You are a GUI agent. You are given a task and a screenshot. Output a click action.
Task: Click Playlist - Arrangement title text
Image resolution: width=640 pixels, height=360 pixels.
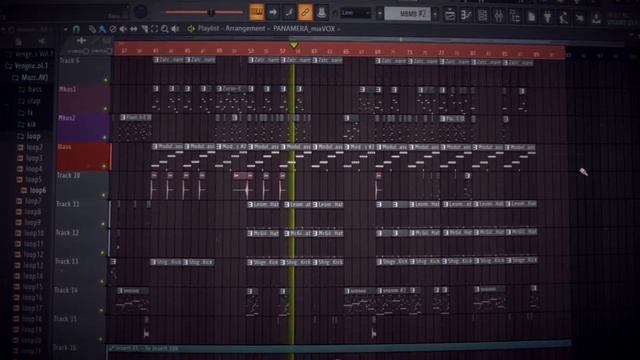coord(231,29)
